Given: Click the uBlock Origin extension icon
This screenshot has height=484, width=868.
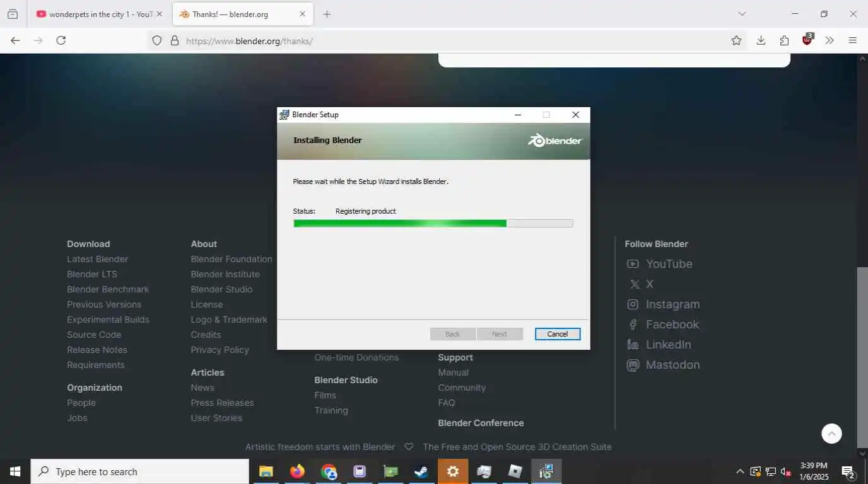Looking at the screenshot, I should [807, 40].
